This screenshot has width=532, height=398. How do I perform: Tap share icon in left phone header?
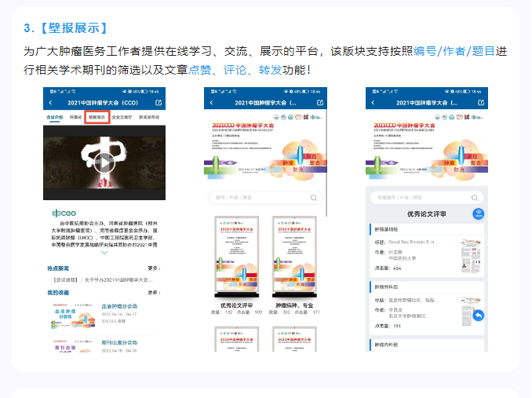(159, 103)
